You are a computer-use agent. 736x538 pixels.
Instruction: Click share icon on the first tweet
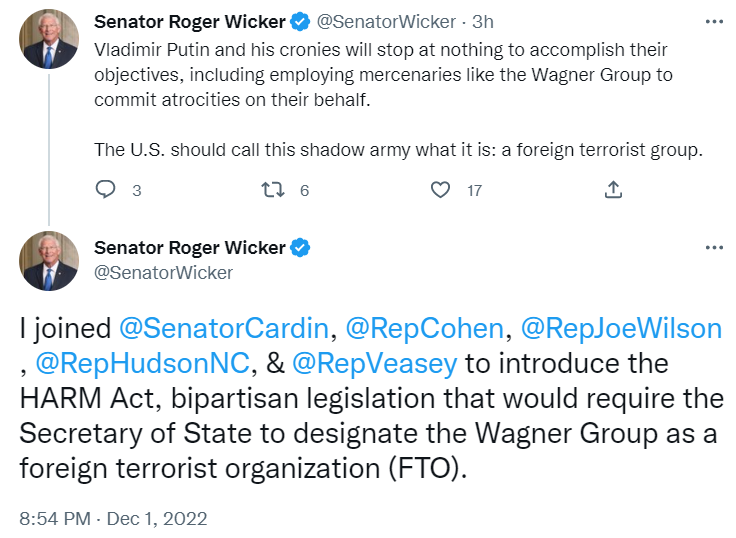tap(614, 189)
